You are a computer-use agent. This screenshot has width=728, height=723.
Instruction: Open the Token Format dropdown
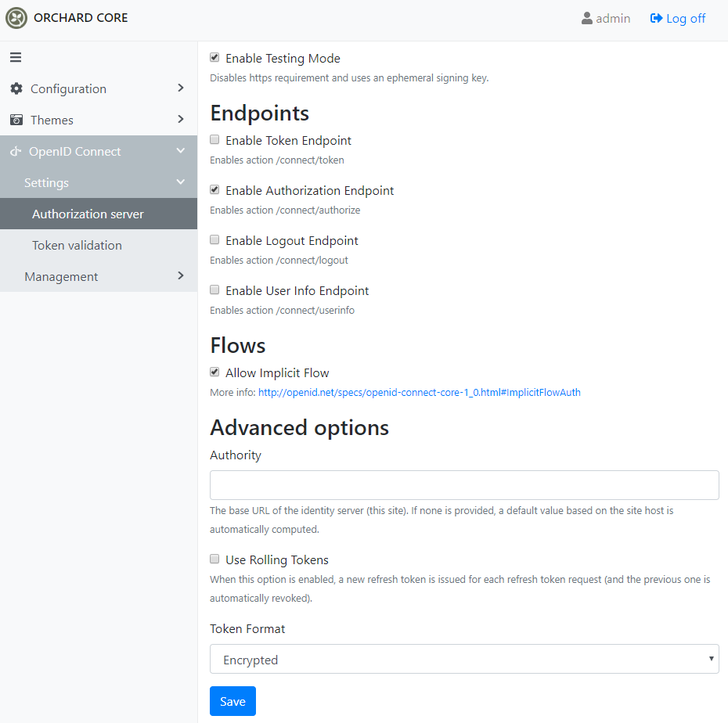click(x=464, y=659)
